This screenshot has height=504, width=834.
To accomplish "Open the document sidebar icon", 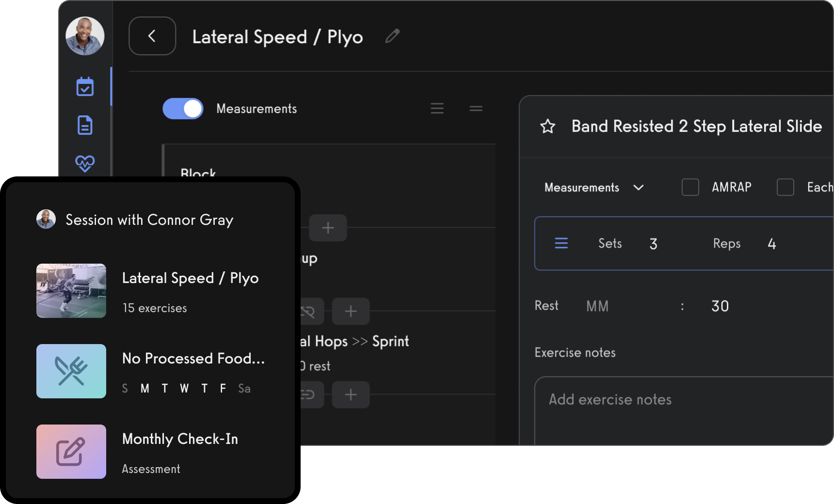I will coord(85,125).
